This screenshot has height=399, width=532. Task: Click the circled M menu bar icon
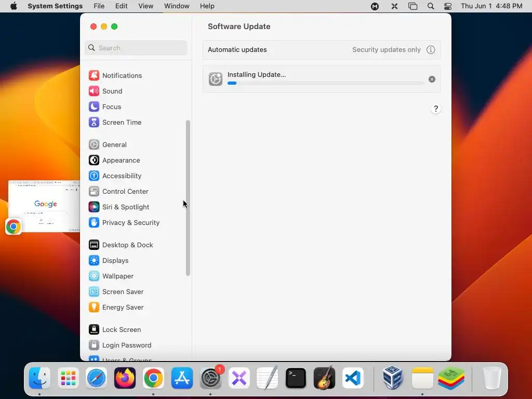375,6
